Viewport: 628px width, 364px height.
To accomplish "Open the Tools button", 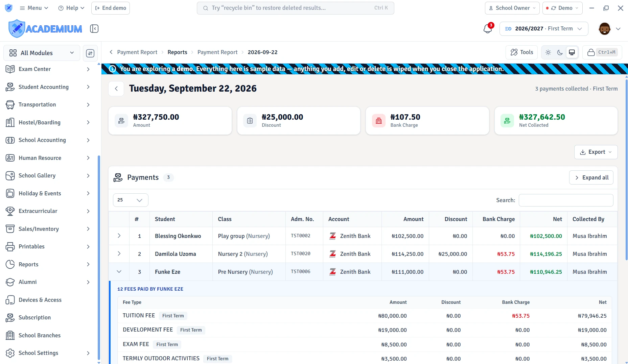I will (522, 52).
